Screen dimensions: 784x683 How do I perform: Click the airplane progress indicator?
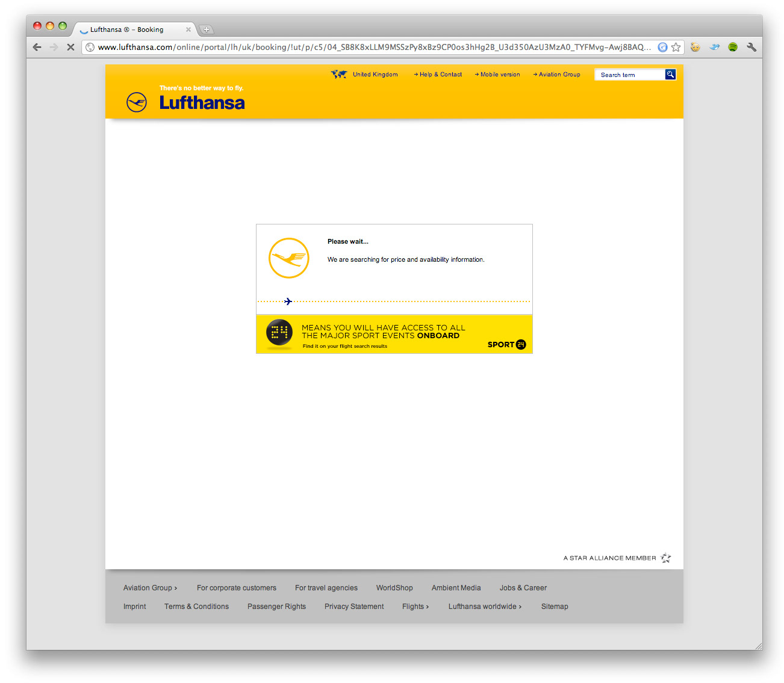pos(288,301)
